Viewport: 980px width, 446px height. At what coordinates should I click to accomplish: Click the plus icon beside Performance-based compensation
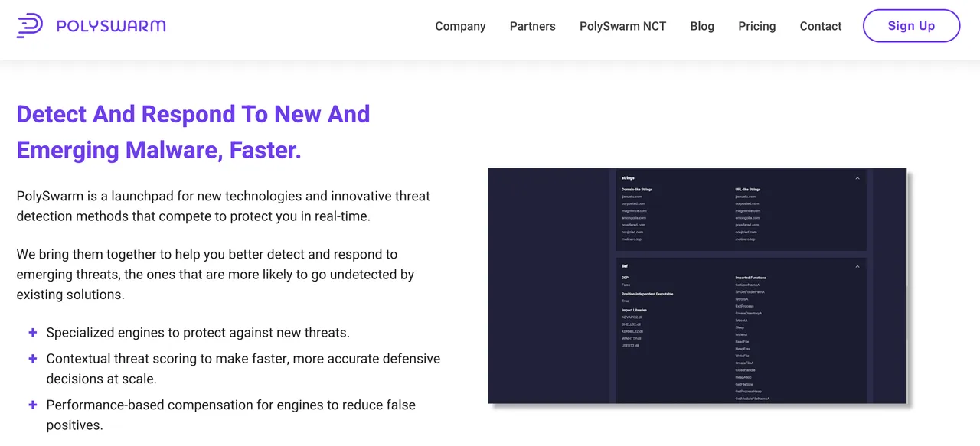pos(33,405)
